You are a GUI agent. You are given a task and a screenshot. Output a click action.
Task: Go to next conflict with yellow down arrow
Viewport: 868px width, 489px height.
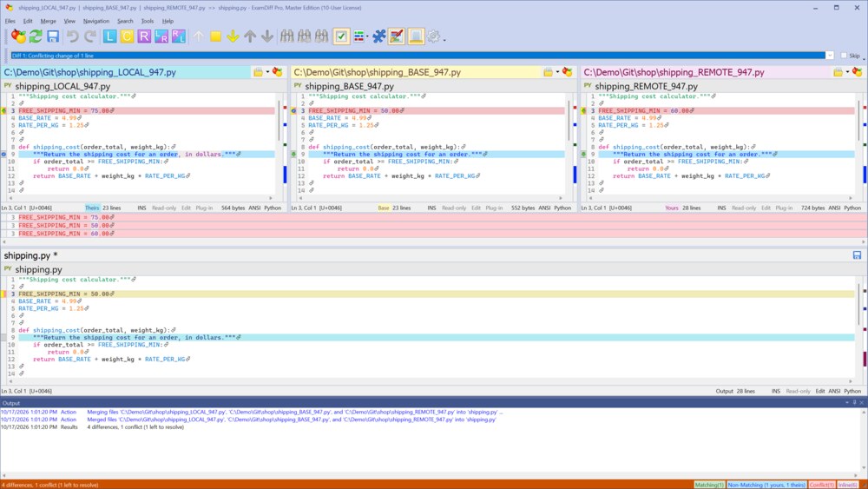233,36
